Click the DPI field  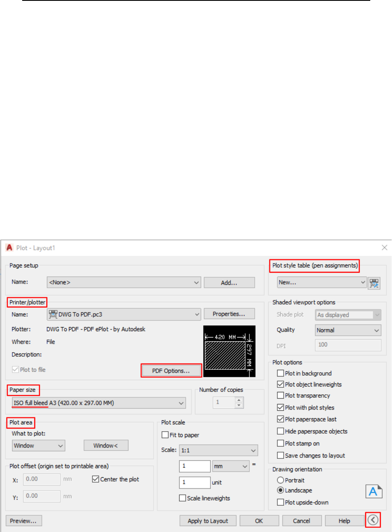(x=348, y=345)
